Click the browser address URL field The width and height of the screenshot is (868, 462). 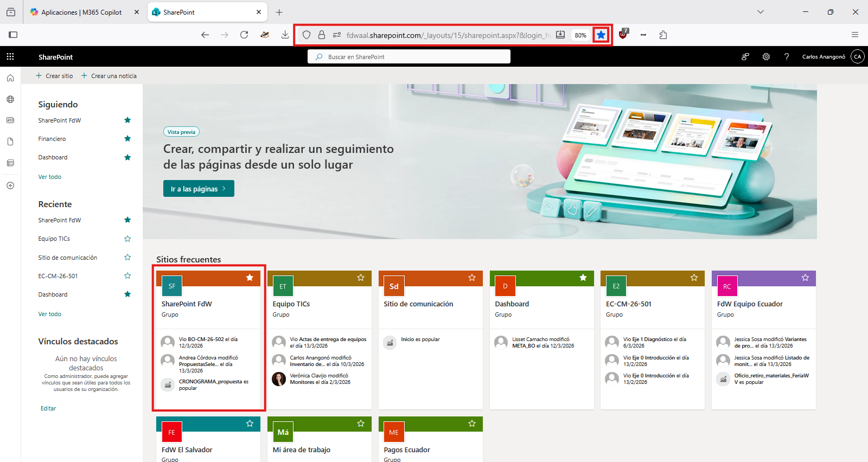coord(448,35)
